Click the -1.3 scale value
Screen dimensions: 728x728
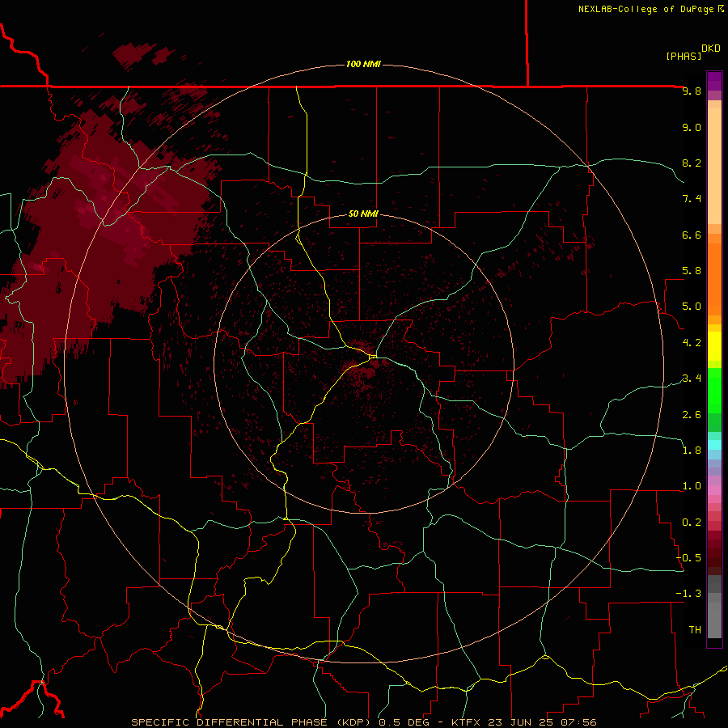click(x=688, y=594)
